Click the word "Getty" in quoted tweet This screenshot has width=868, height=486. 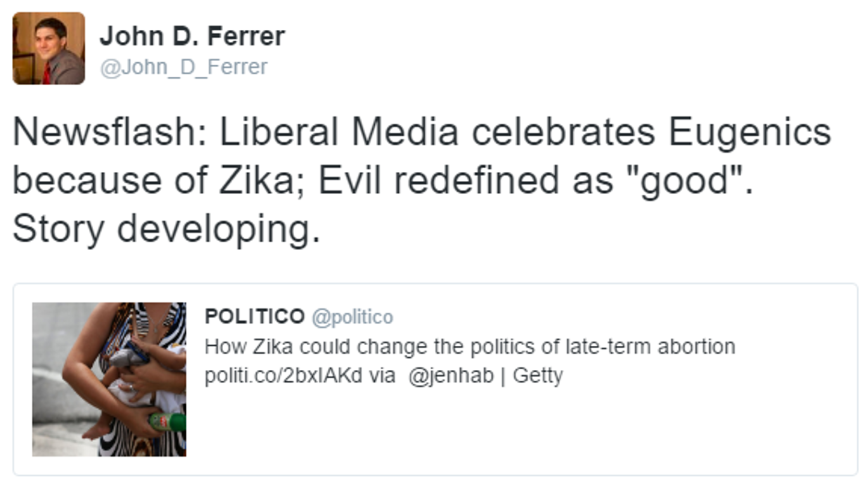click(x=538, y=376)
